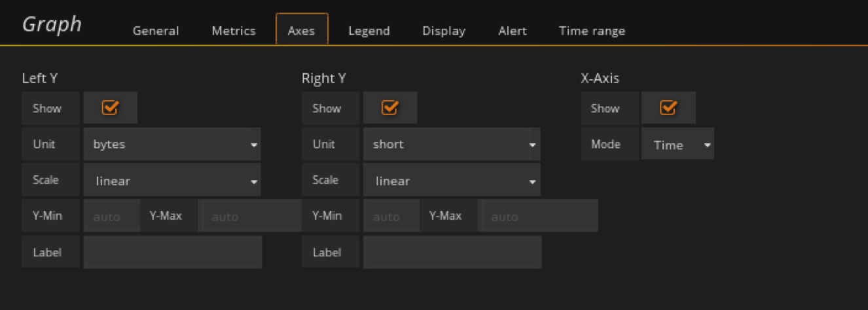The image size is (868, 310).
Task: Toggle the Right Y Show checkbox
Action: point(389,108)
